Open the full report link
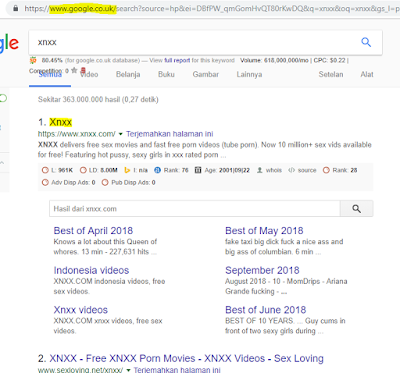This screenshot has height=373, width=400. coord(177,60)
